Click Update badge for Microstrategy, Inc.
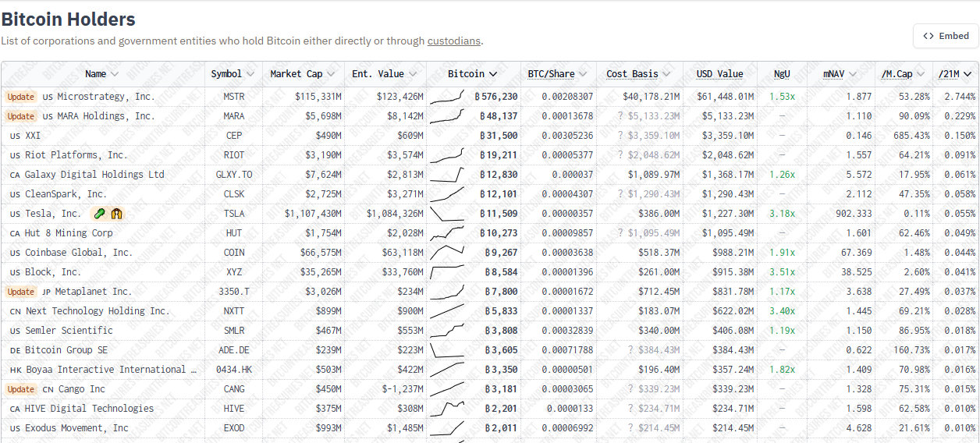 (x=21, y=97)
